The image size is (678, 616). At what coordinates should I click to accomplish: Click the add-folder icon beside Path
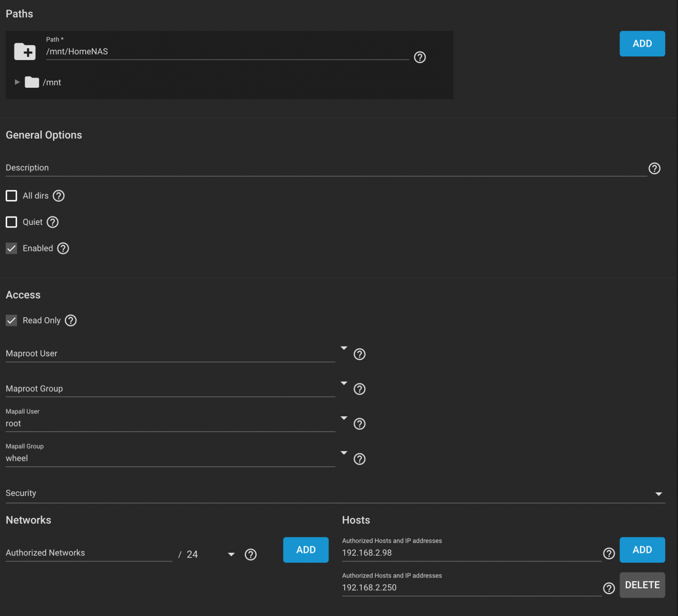[x=25, y=51]
